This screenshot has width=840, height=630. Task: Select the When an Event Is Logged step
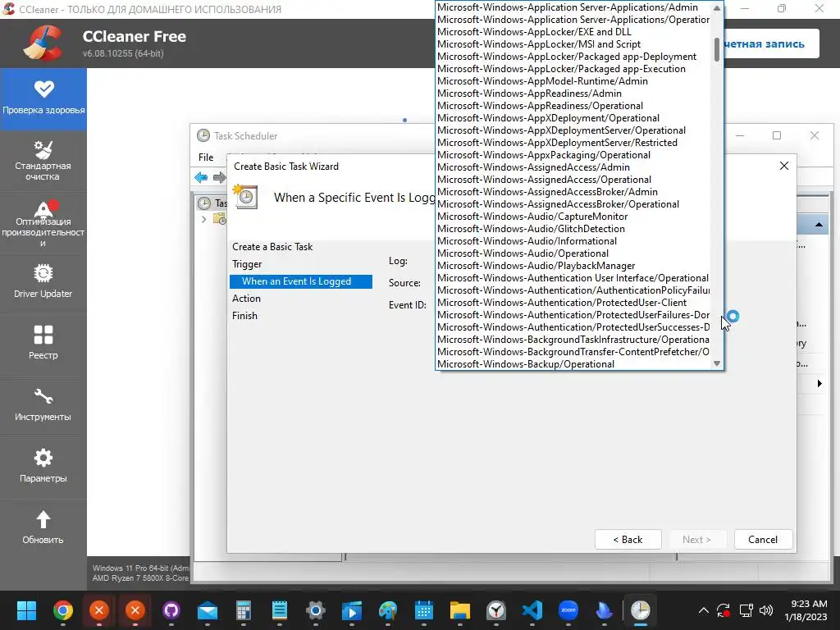300,281
